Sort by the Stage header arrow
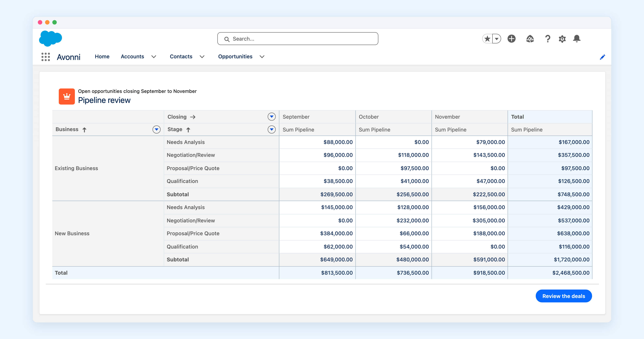This screenshot has height=339, width=644. pos(188,130)
